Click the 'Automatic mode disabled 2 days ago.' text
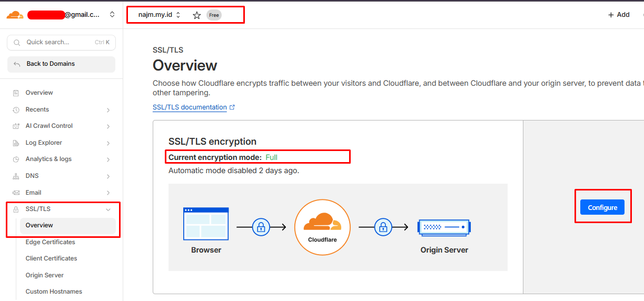 coord(234,170)
